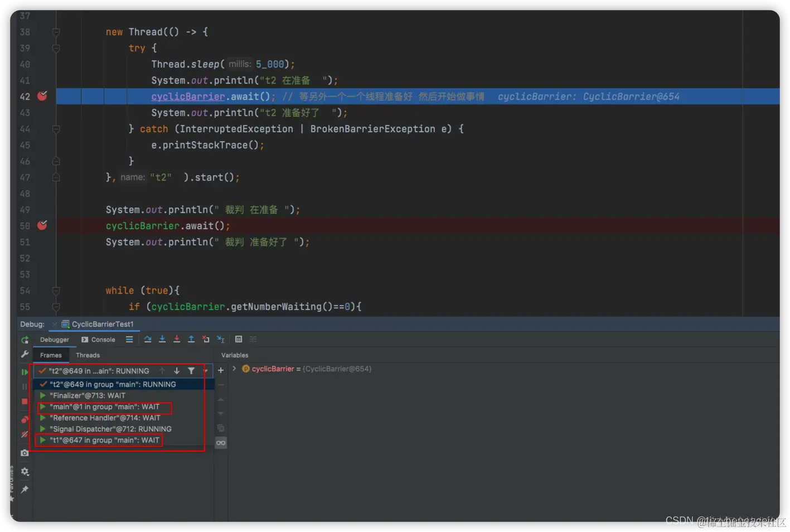The image size is (790, 532).
Task: Select the "main"@1 WAIT thread
Action: 124,407
